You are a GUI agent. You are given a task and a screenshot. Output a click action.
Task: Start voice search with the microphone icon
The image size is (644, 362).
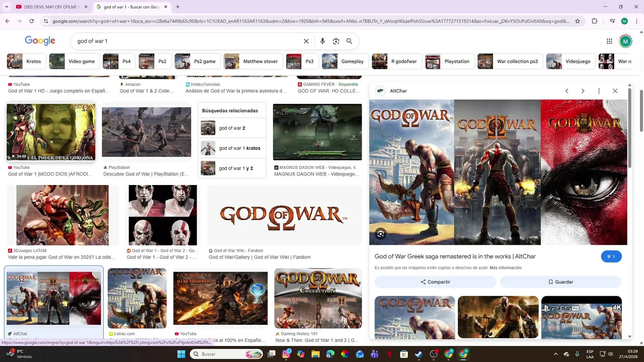(x=323, y=41)
